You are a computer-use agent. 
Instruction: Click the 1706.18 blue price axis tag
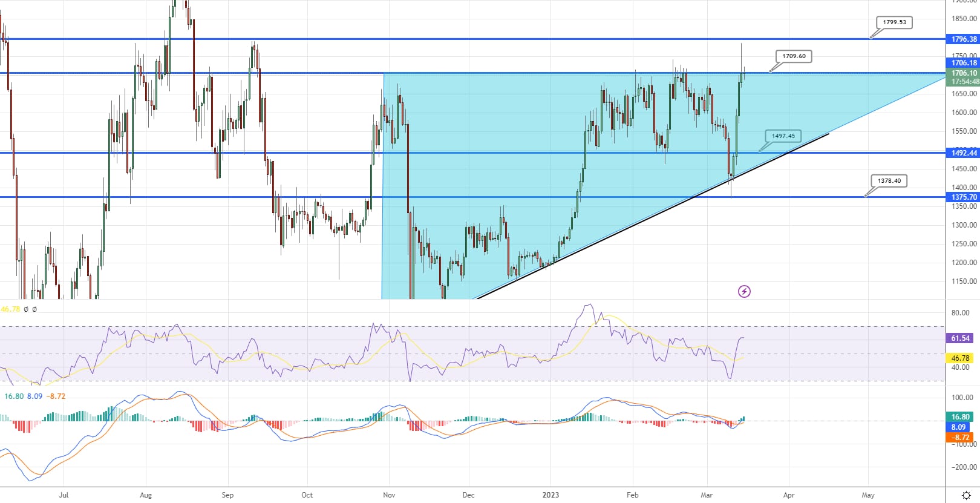tap(963, 63)
